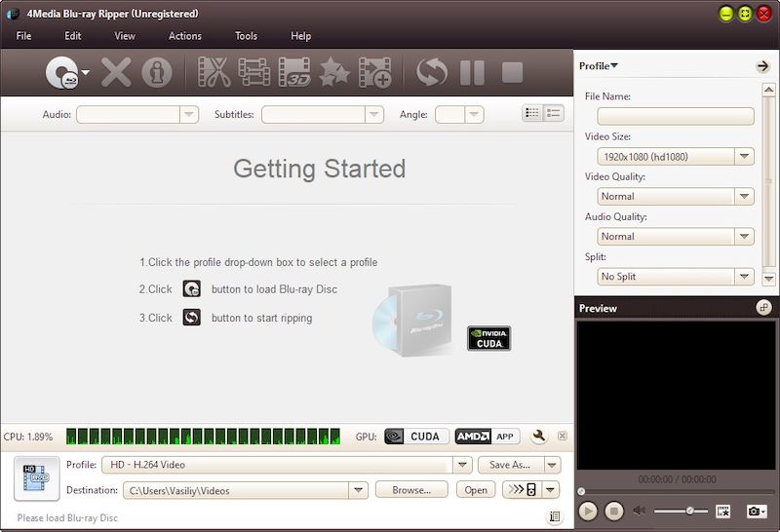The image size is (780, 532).
Task: Toggle NVIDIA CUDA GPU acceleration
Action: (x=416, y=437)
